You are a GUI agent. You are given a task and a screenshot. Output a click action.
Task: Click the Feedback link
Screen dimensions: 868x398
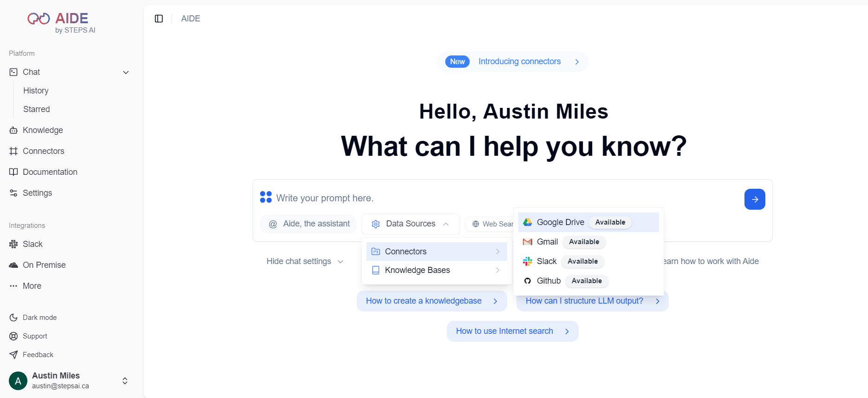(x=38, y=355)
